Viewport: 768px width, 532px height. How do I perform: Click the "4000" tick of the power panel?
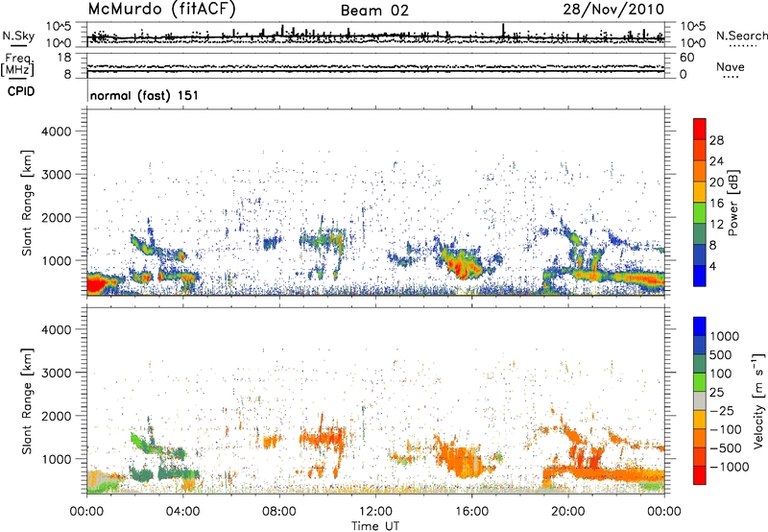coord(56,132)
